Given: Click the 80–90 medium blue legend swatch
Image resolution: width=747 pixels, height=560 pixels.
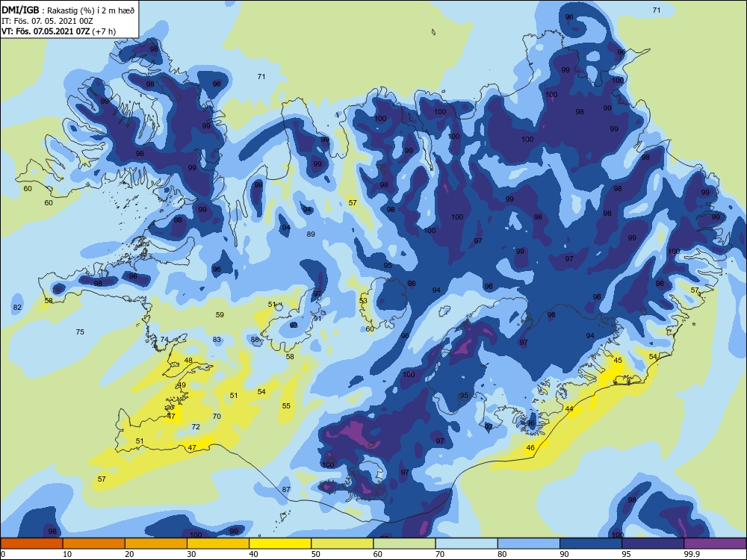Looking at the screenshot, I should (528, 544).
